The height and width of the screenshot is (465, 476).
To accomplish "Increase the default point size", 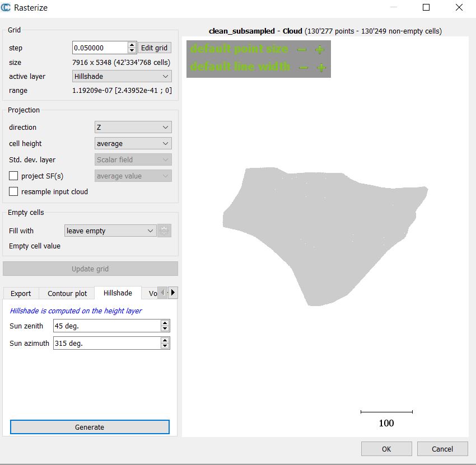I will pyautogui.click(x=319, y=49).
